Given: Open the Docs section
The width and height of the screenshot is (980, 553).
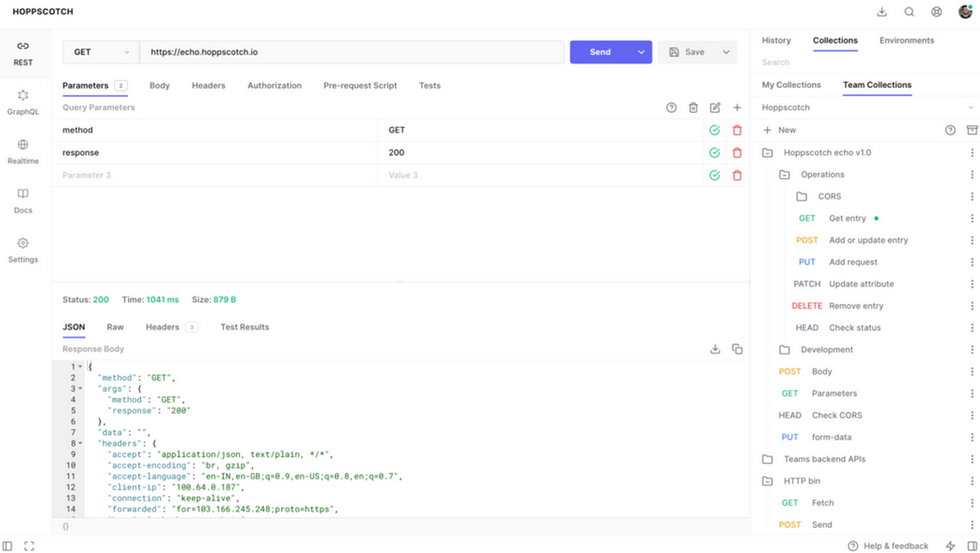Looking at the screenshot, I should tap(23, 201).
